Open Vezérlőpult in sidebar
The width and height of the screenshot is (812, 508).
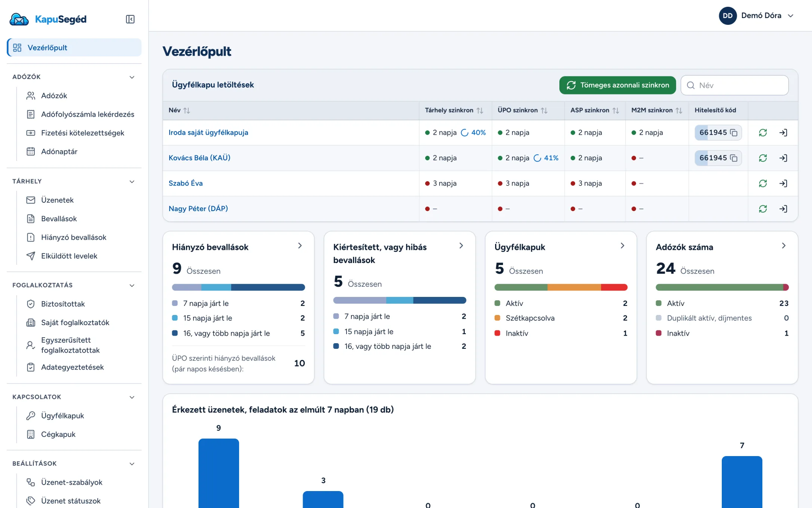click(x=74, y=47)
